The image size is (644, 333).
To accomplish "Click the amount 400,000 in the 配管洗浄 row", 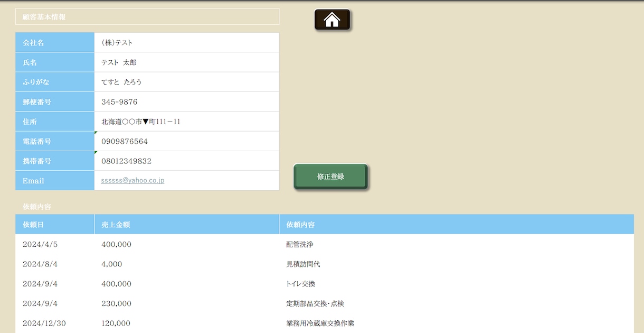I will point(117,245).
